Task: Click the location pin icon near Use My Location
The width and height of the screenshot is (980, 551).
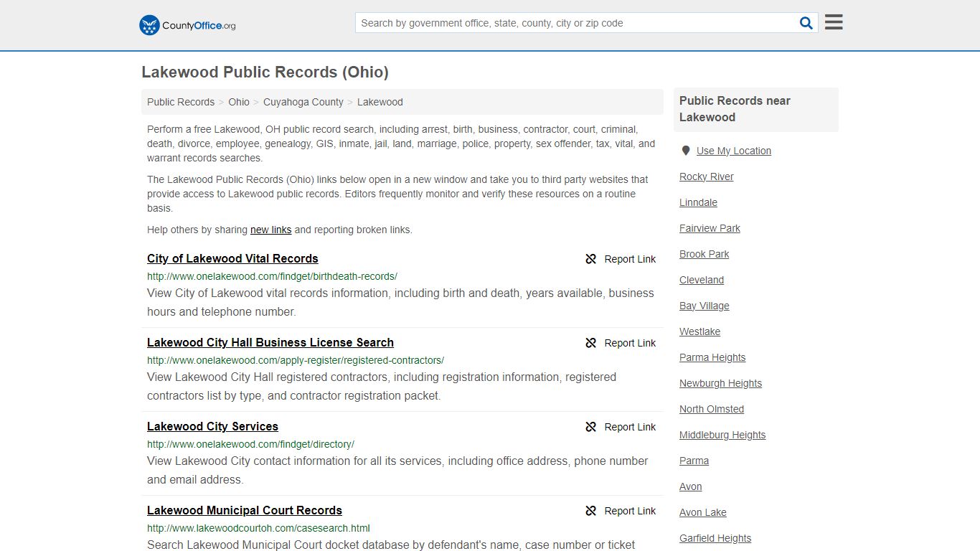Action: click(686, 151)
